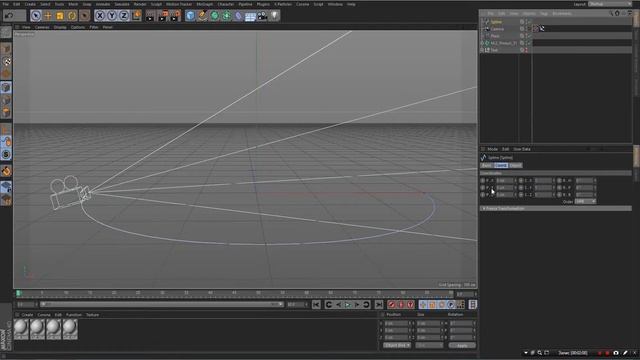Open the Object (Rel) coordinate dropdown

coord(397,345)
